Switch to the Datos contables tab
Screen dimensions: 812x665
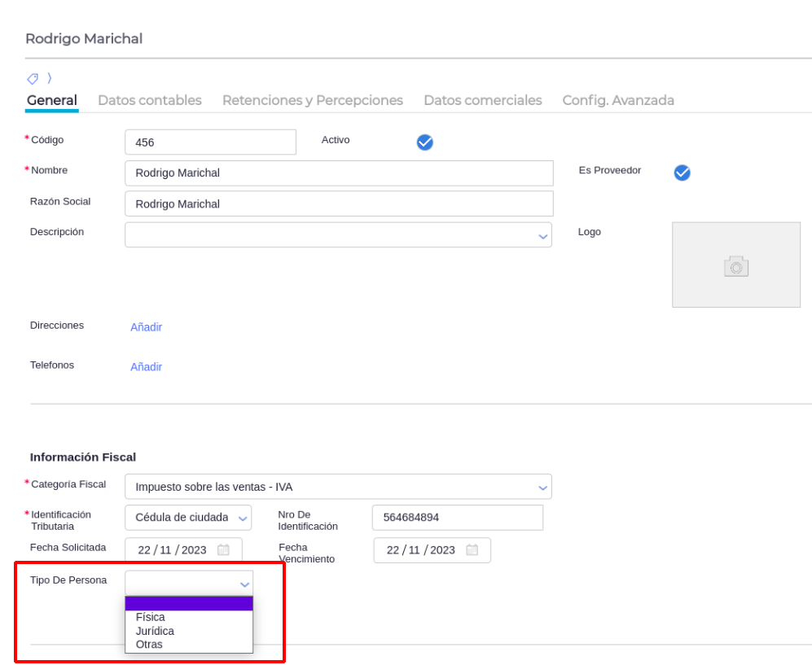tap(150, 100)
